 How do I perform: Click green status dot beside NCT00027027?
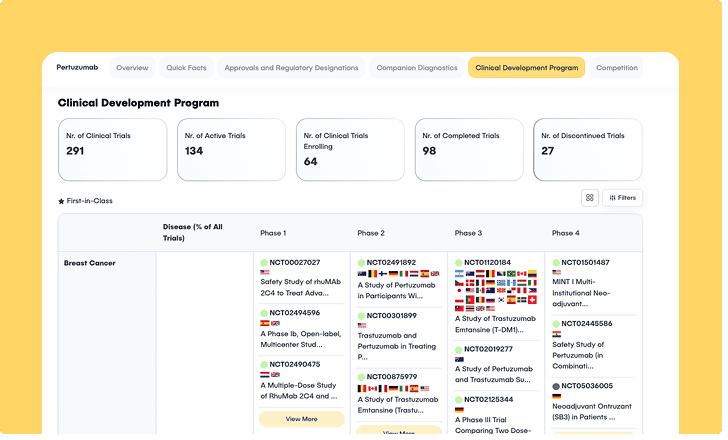click(x=264, y=263)
